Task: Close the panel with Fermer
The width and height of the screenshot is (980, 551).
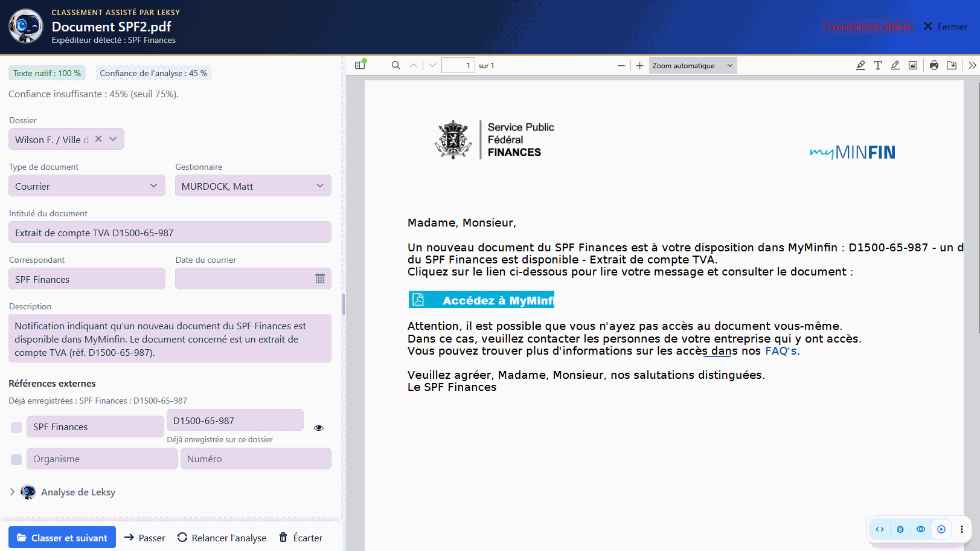Action: click(x=945, y=27)
